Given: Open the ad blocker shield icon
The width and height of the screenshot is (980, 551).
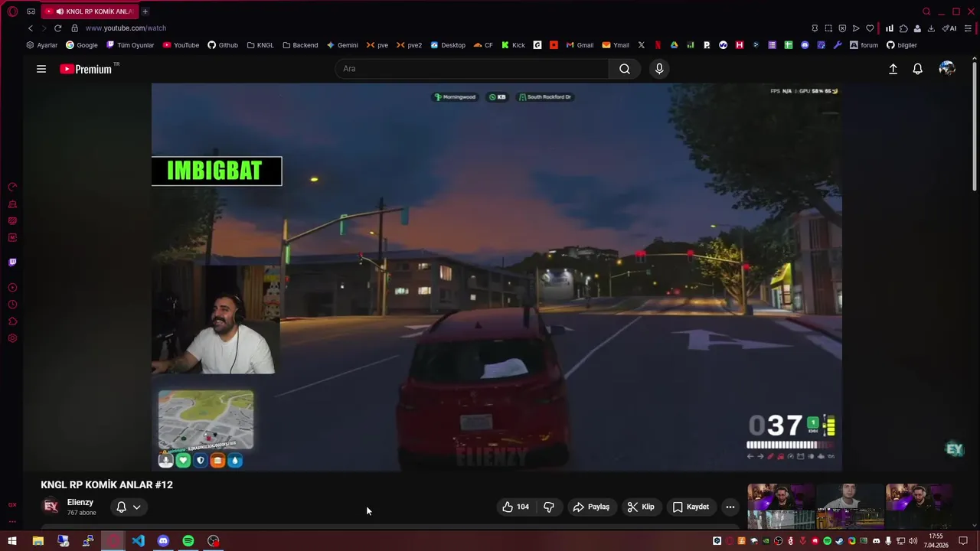Looking at the screenshot, I should click(842, 28).
